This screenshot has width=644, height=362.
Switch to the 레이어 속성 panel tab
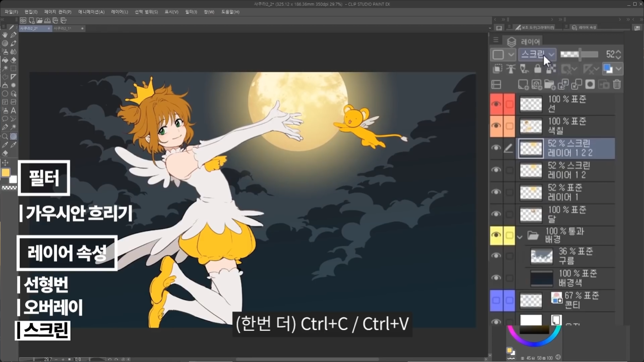coord(584,28)
